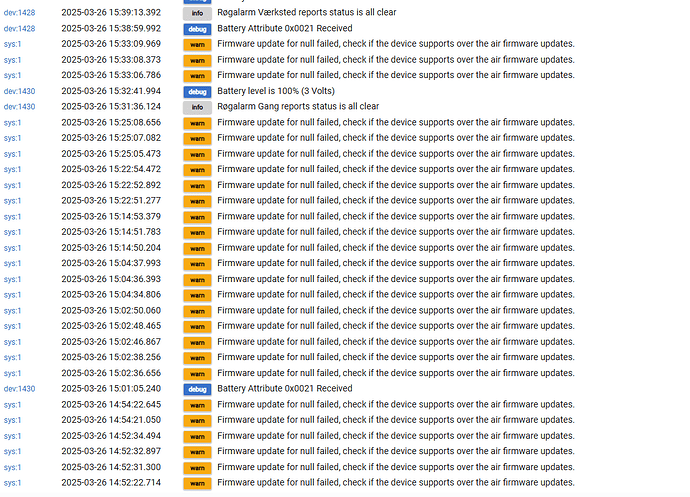The width and height of the screenshot is (690, 497).
Task: Open dev:1428 link beside Røgalarm Værksted entry
Action: [19, 13]
